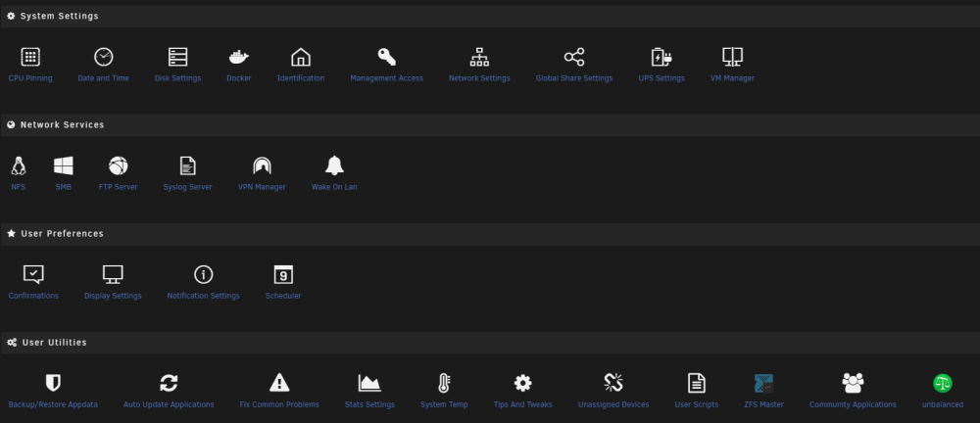
Task: Open the Confirmations icon
Action: click(x=33, y=274)
